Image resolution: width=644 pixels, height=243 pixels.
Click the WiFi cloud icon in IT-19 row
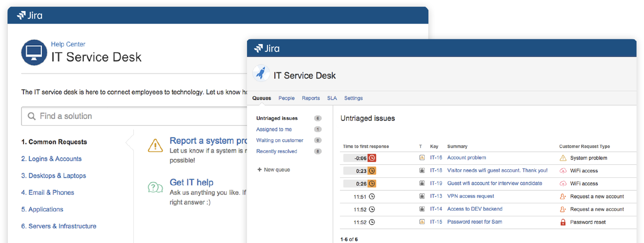point(563,184)
